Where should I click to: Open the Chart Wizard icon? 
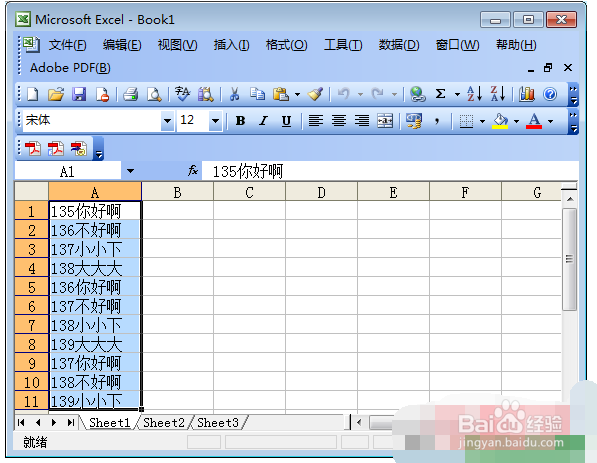click(527, 94)
